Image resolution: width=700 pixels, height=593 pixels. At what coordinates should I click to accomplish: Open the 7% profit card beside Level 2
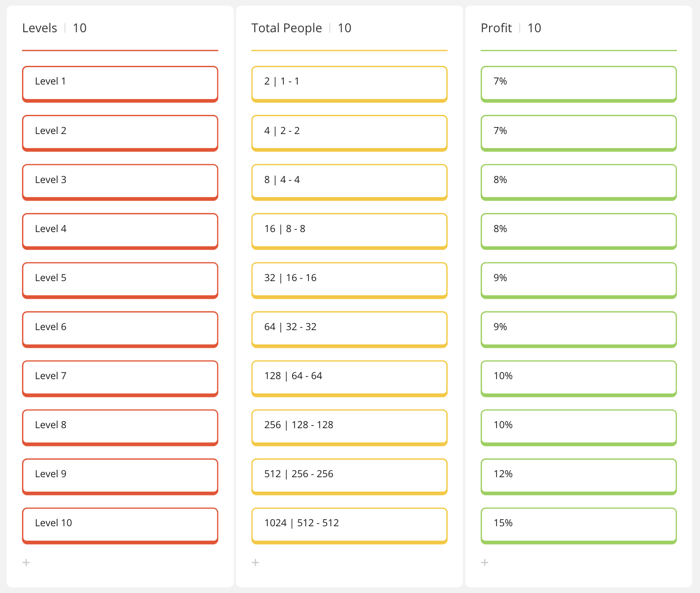pyautogui.click(x=579, y=133)
